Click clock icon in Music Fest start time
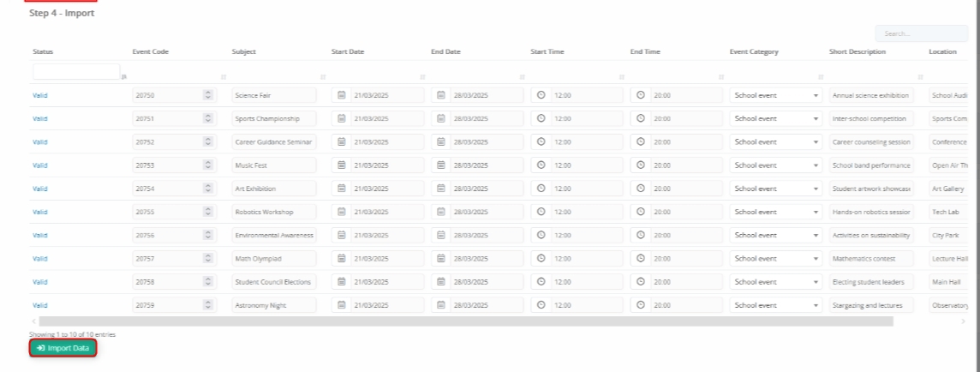980x372 pixels. [x=541, y=165]
